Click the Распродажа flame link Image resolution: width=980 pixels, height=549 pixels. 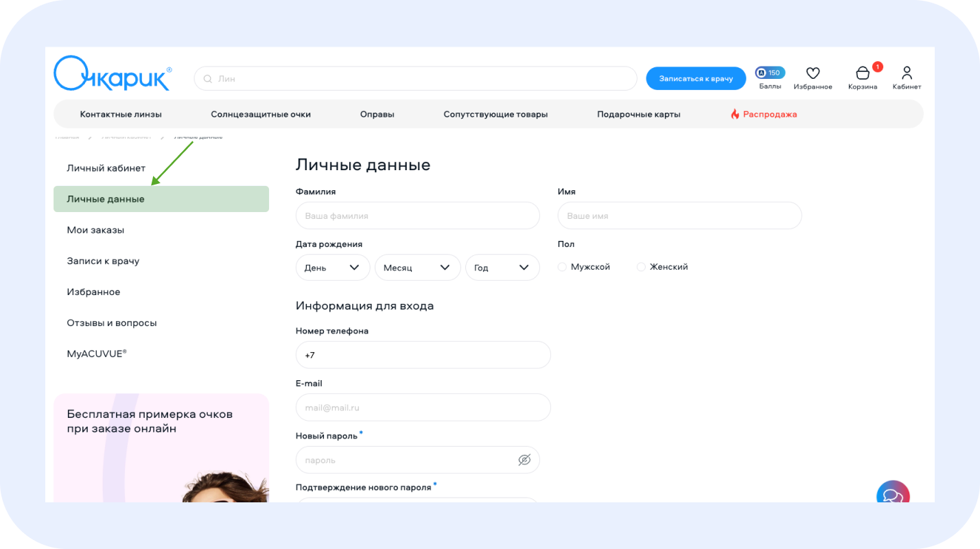[764, 115]
